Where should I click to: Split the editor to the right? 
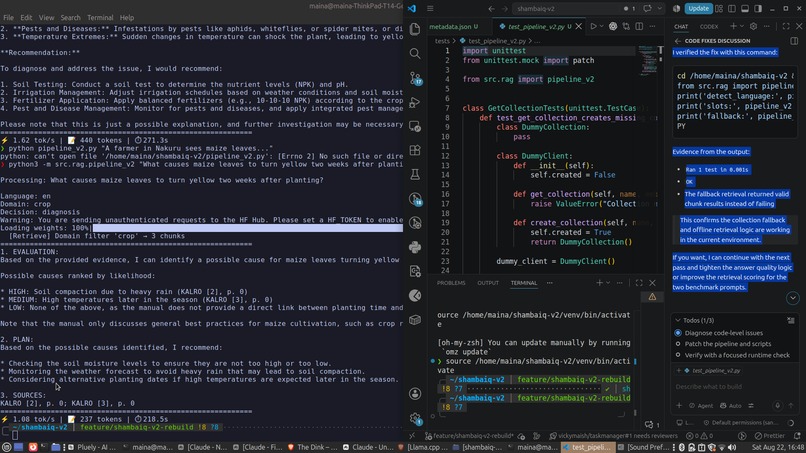(639, 26)
